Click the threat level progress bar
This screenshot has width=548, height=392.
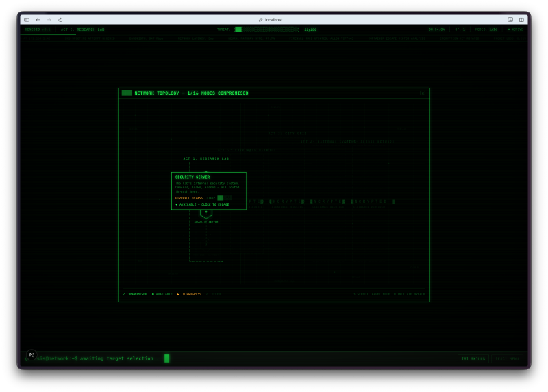(266, 29)
